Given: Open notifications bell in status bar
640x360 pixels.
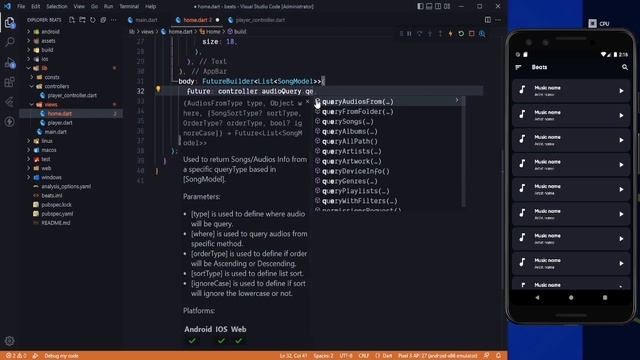Looking at the screenshot, I should click(498, 356).
